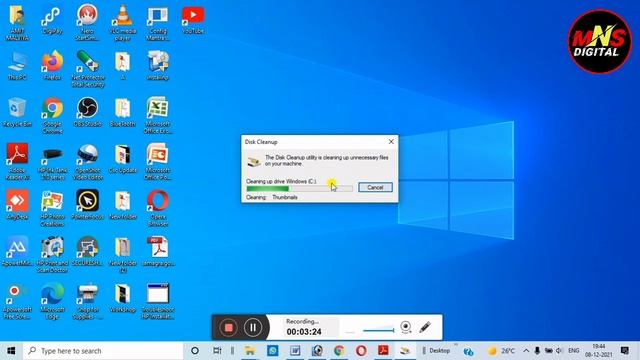Open the volume control in tray
640x360 pixels.
coord(559,351)
